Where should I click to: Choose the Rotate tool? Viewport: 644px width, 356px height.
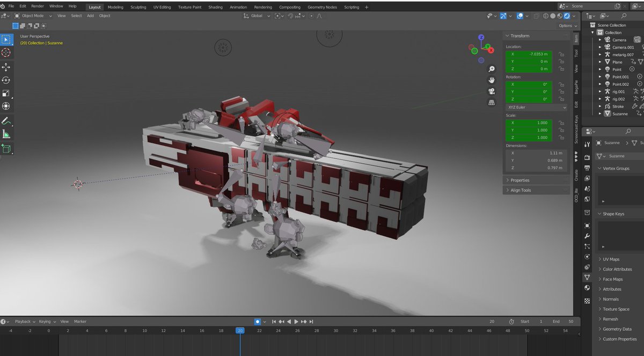(6, 80)
